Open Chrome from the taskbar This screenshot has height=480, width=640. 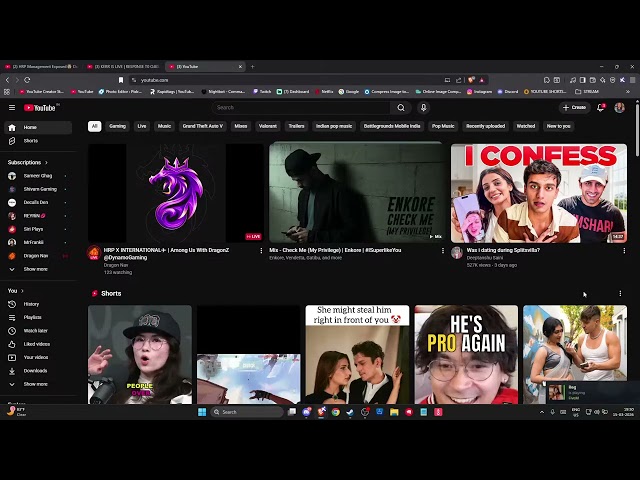click(x=336, y=412)
